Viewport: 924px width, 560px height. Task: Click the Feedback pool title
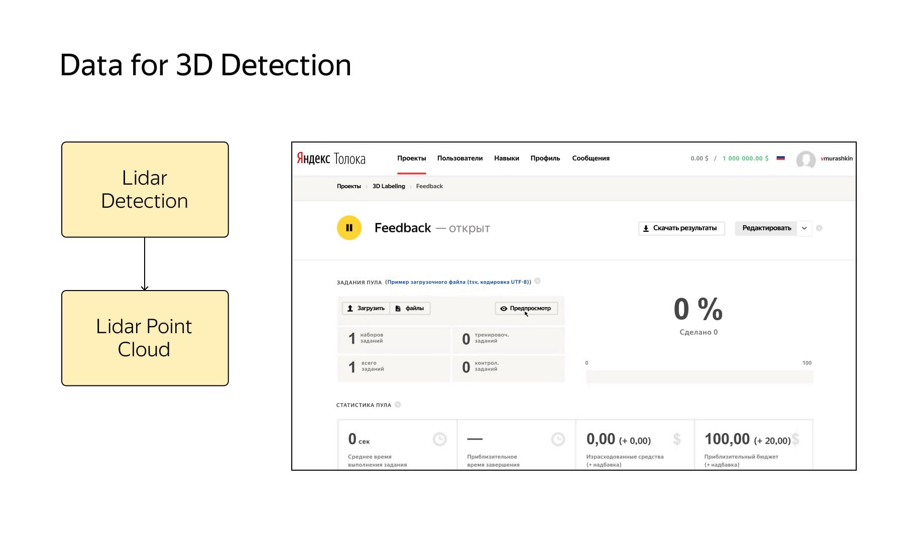pyautogui.click(x=403, y=228)
